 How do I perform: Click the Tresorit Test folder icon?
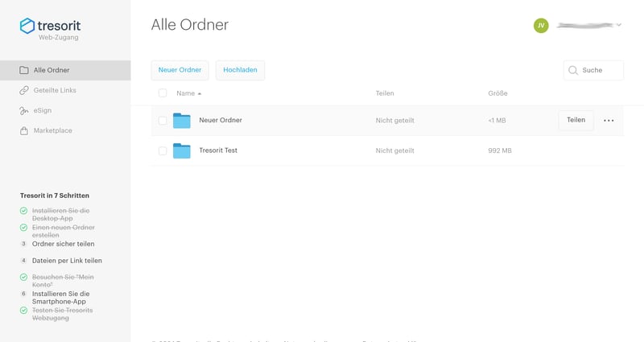click(x=182, y=150)
